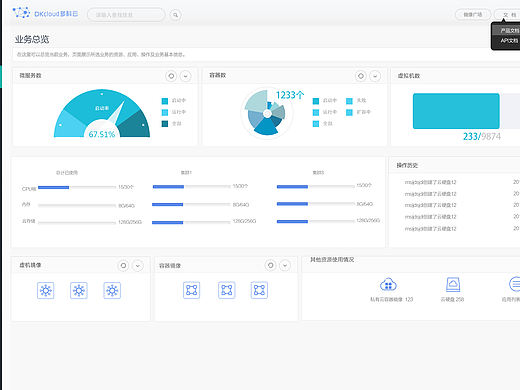
Task: Click the 容器数 panel title
Action: click(x=218, y=75)
